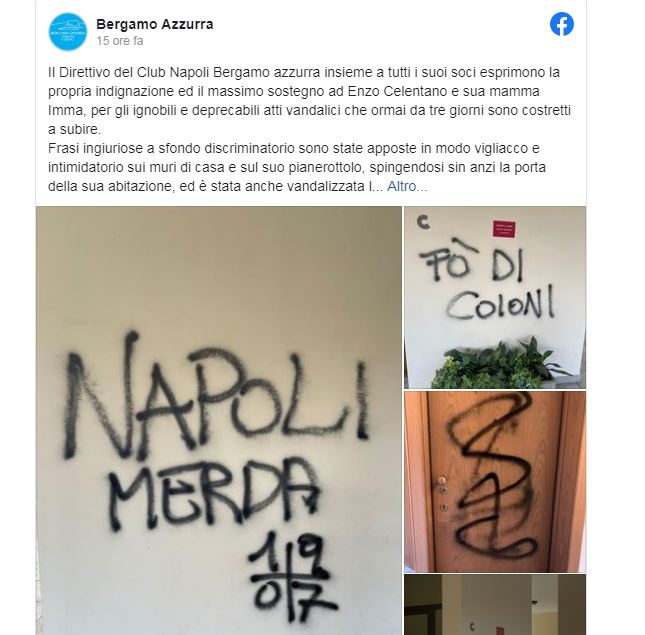Viewport: 645px width, 635px height.
Task: Expand the post text with 'Altro...'
Action: tap(407, 186)
